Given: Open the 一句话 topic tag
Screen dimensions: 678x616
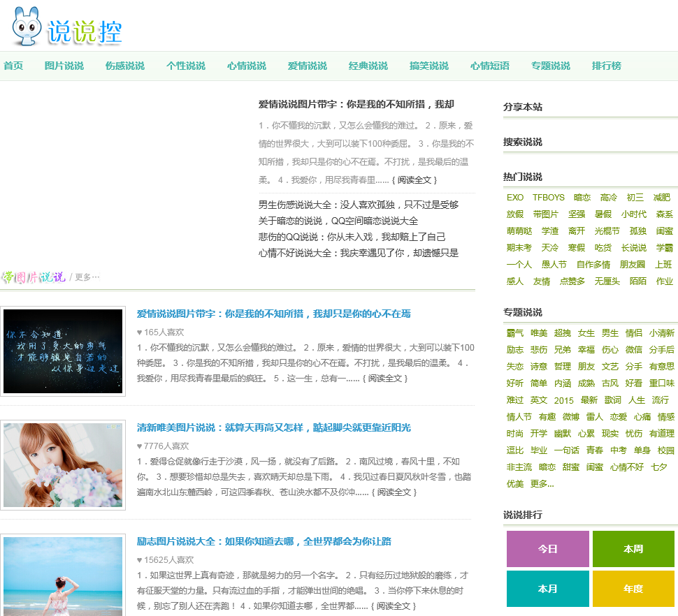Looking at the screenshot, I should (566, 450).
